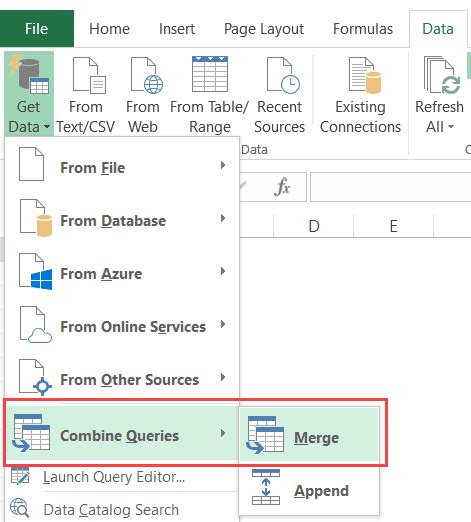Select the column D header
The width and height of the screenshot is (471, 522).
(313, 226)
